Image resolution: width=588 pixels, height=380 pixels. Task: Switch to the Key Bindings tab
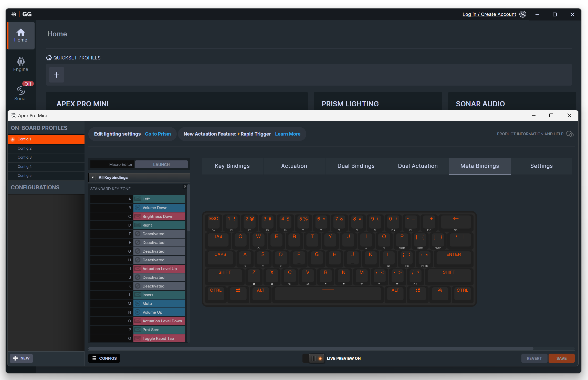(x=232, y=166)
